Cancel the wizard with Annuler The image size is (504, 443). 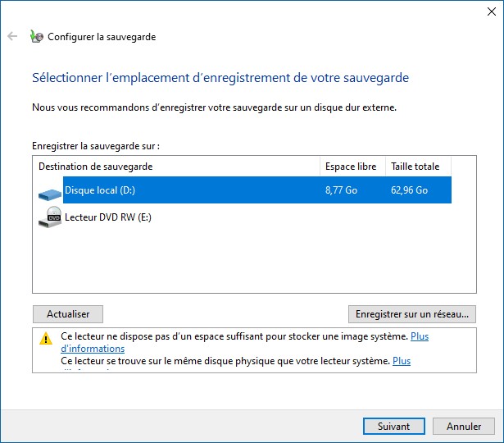coord(463,427)
